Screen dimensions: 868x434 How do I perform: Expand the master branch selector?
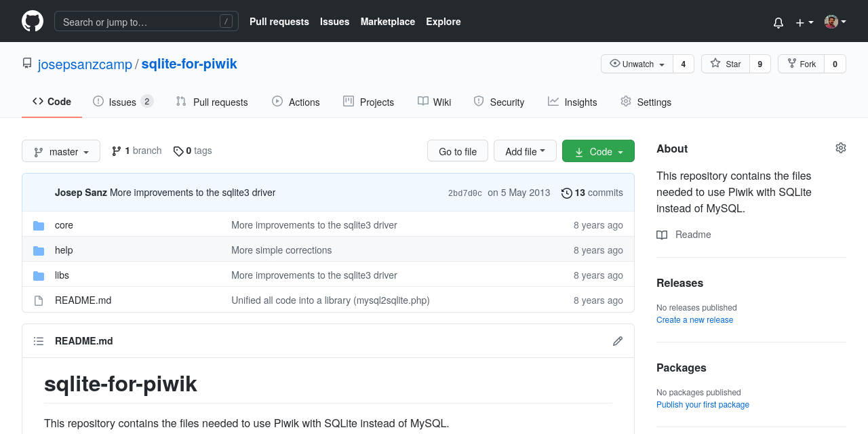[x=60, y=151]
